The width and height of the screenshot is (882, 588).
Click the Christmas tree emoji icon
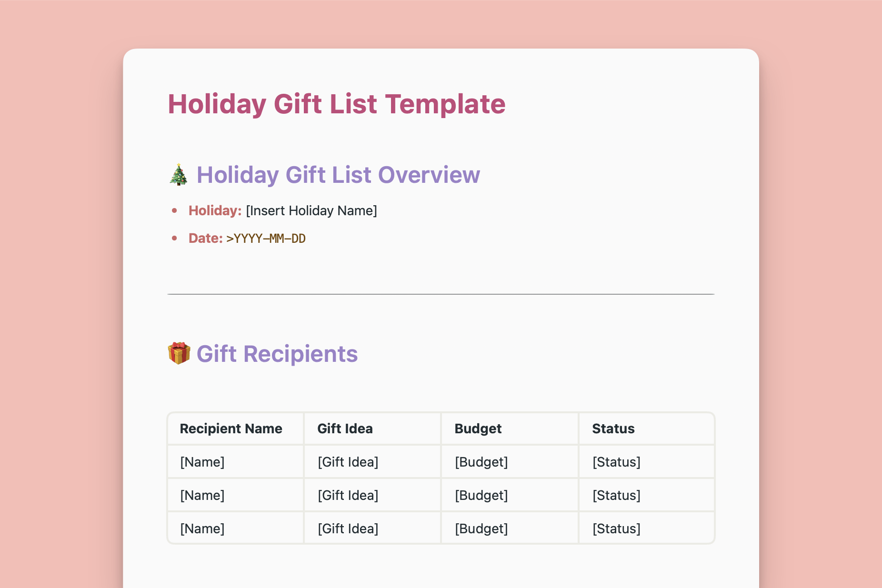click(179, 175)
